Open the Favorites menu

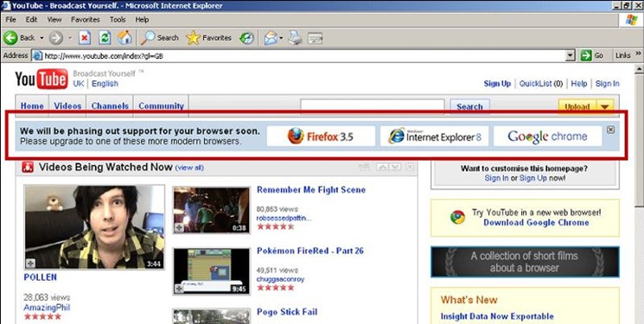tap(85, 20)
